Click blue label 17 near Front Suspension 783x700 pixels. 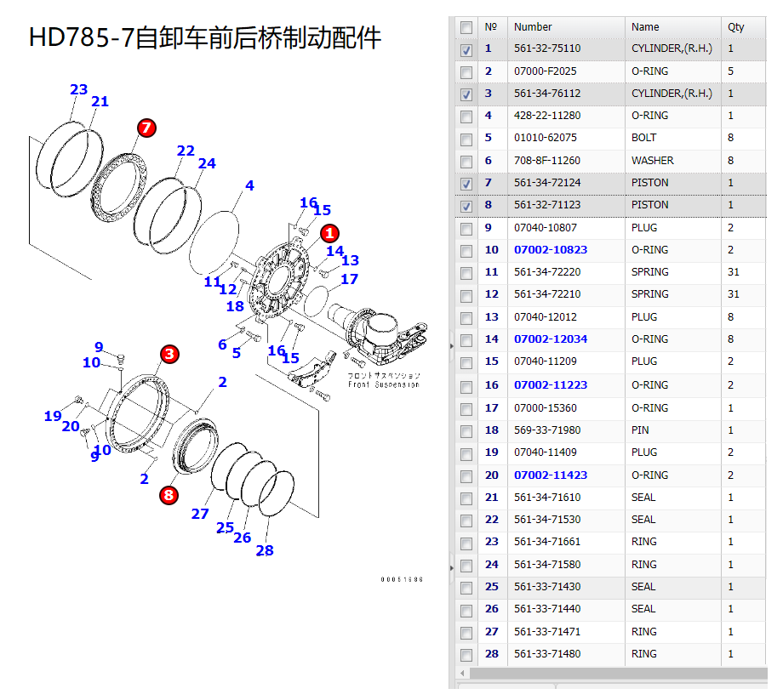(x=349, y=279)
